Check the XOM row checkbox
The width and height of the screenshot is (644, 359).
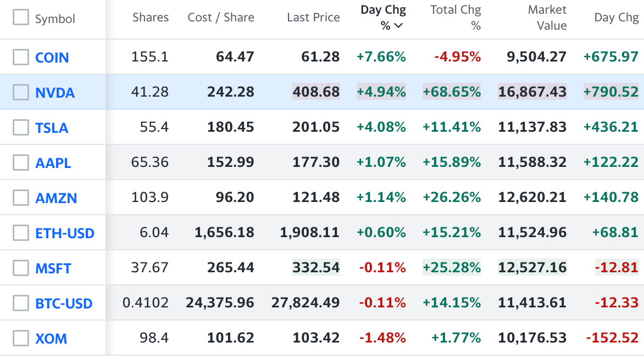click(x=21, y=338)
